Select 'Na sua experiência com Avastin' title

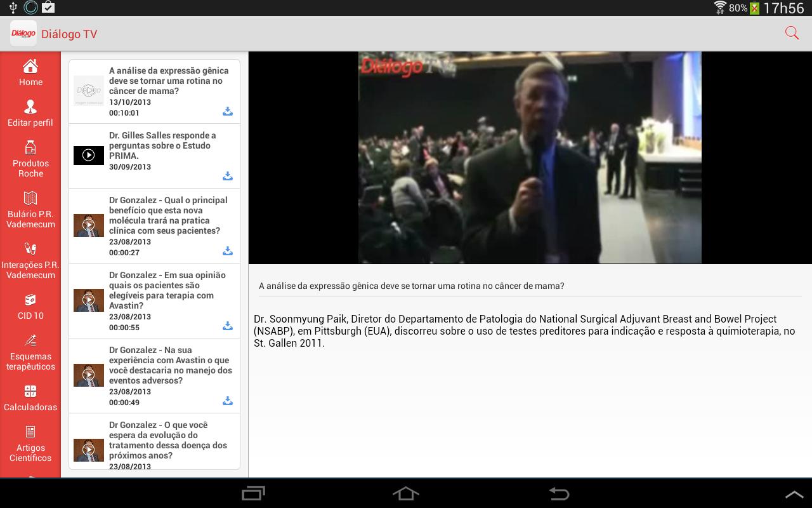point(171,365)
